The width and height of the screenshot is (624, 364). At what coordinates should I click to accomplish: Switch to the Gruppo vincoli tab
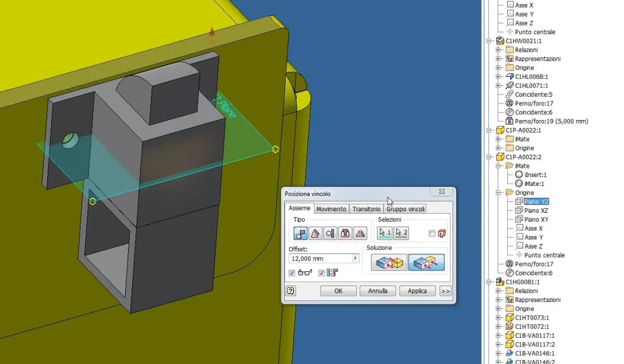coord(405,209)
